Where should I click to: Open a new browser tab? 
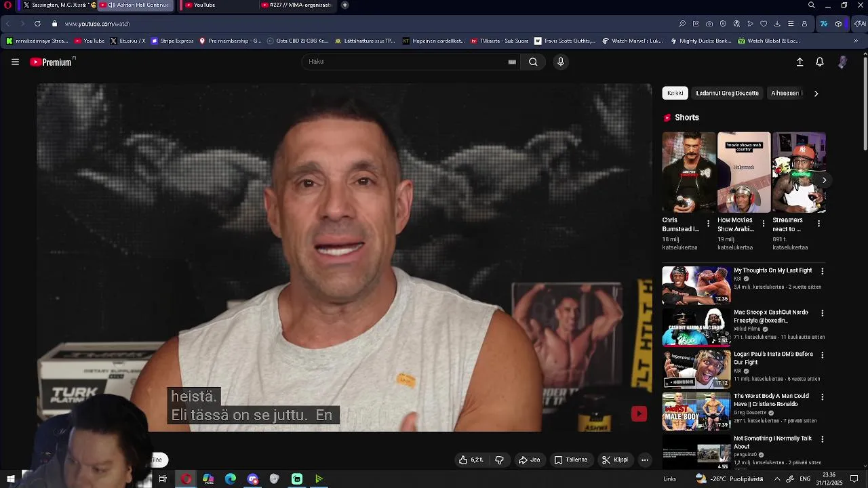coord(344,5)
